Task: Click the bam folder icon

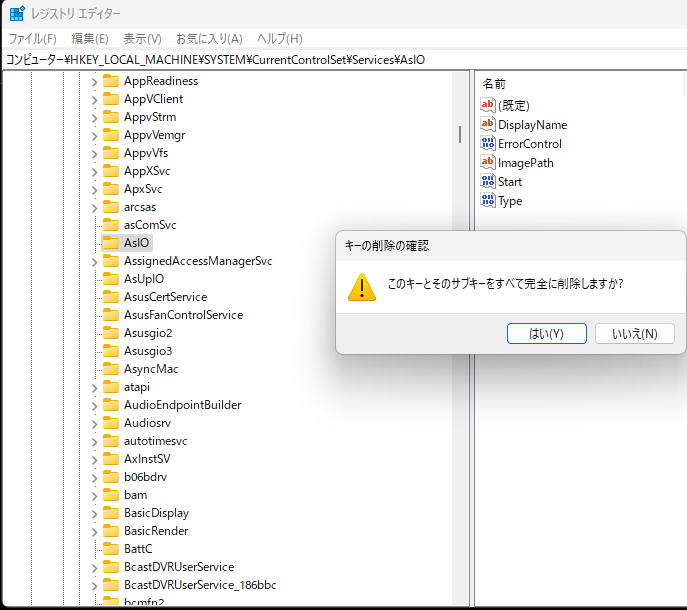Action: point(111,494)
